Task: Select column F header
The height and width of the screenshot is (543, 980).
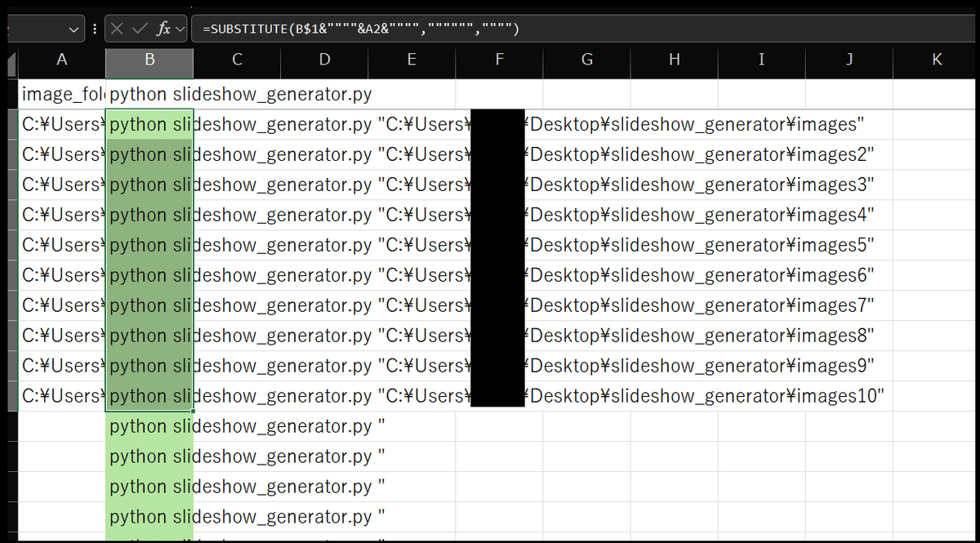Action: (499, 60)
